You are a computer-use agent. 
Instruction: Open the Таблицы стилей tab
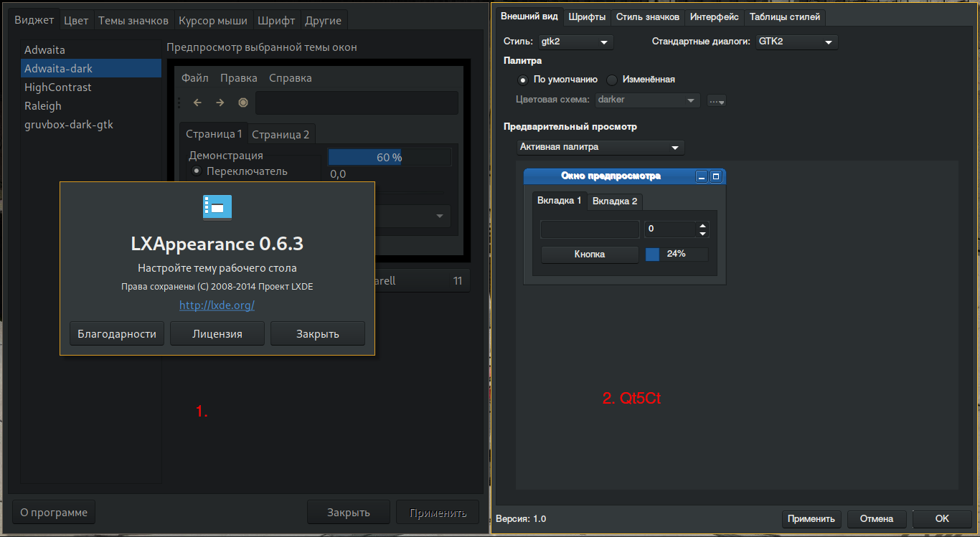click(785, 16)
